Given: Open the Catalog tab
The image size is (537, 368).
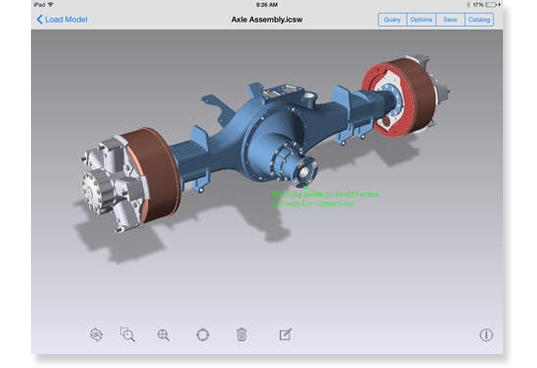Looking at the screenshot, I should [479, 20].
